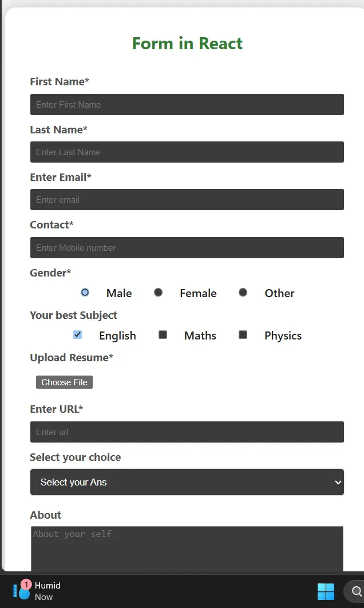Click the Choose File button
This screenshot has width=364, height=608.
point(64,382)
